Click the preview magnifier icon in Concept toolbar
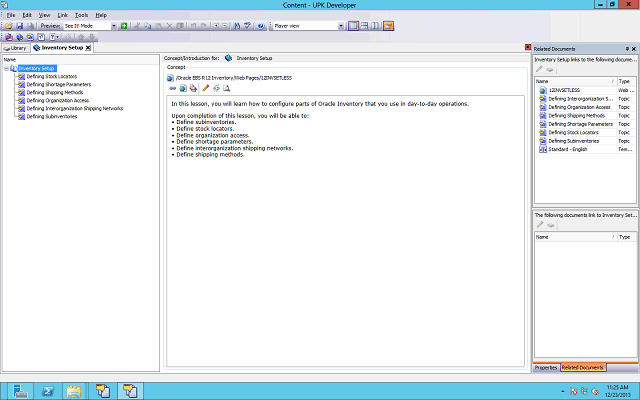 pos(227,88)
